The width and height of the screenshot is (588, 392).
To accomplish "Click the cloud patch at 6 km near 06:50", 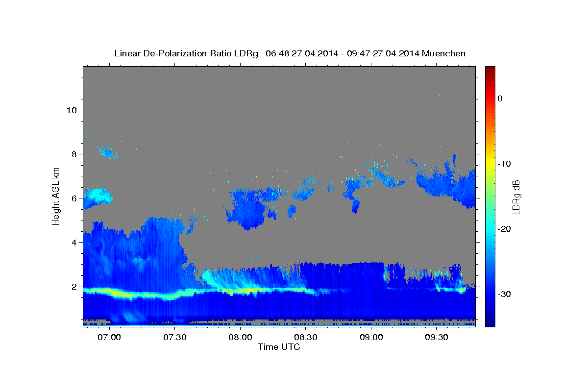I will point(97,198).
